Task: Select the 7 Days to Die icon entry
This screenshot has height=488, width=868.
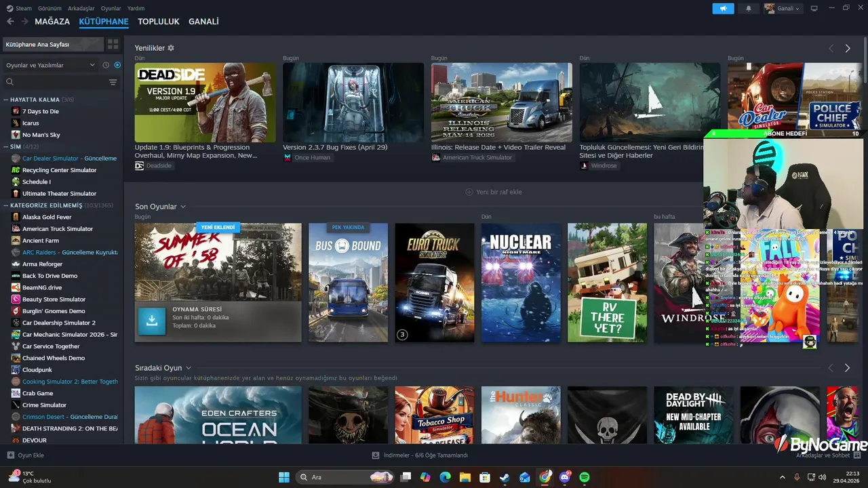Action: coord(16,111)
